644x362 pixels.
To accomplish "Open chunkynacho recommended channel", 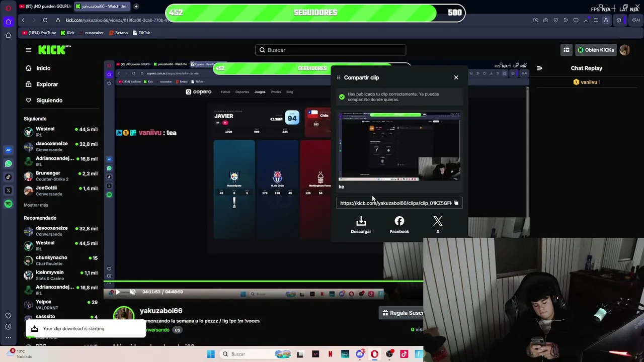I will [61, 260].
